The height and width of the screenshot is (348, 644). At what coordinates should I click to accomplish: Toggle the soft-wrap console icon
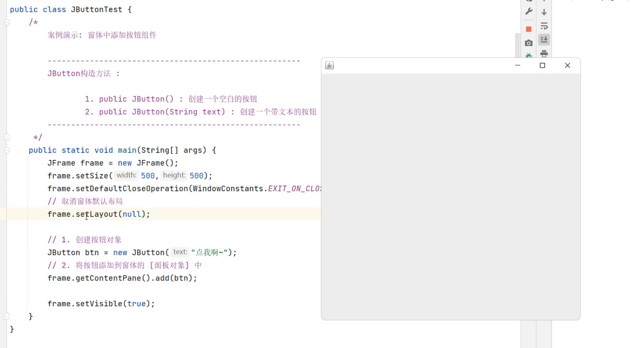tap(544, 26)
